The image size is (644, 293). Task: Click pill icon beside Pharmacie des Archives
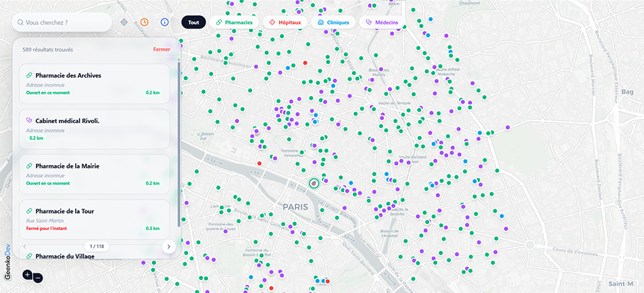click(x=29, y=75)
